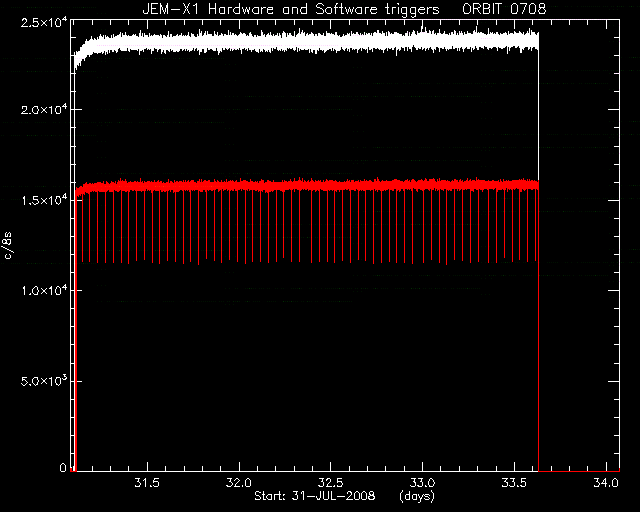Click the red software trigger band

click(306, 185)
